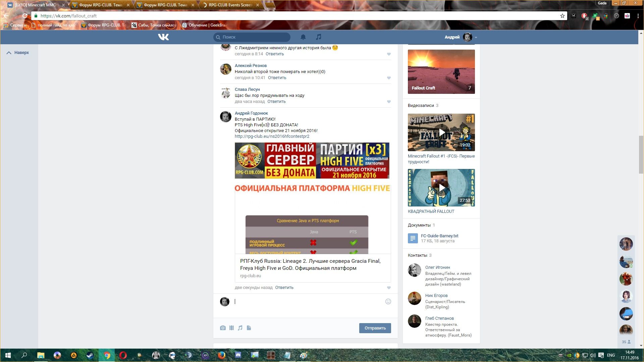
Task: Open contact Ник Егоров
Action: tap(436, 296)
